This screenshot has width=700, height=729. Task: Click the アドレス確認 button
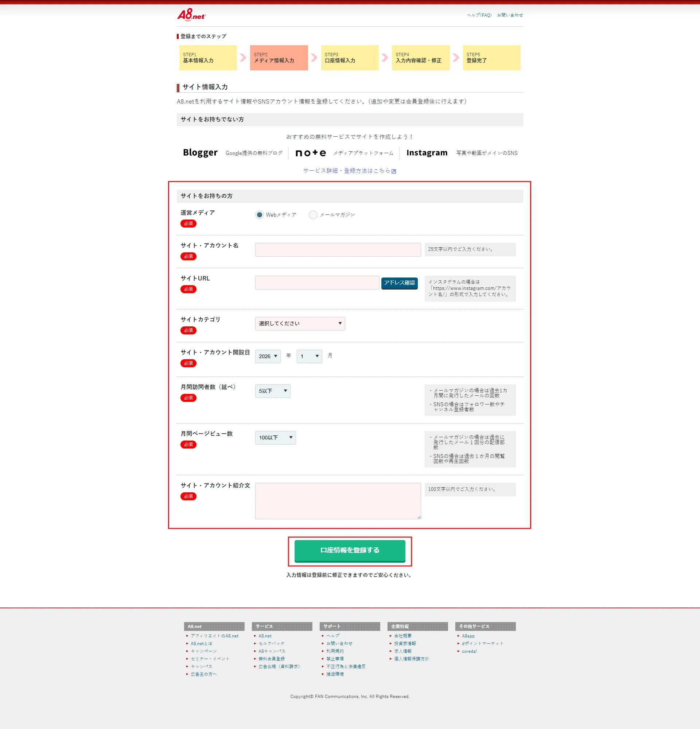[399, 283]
